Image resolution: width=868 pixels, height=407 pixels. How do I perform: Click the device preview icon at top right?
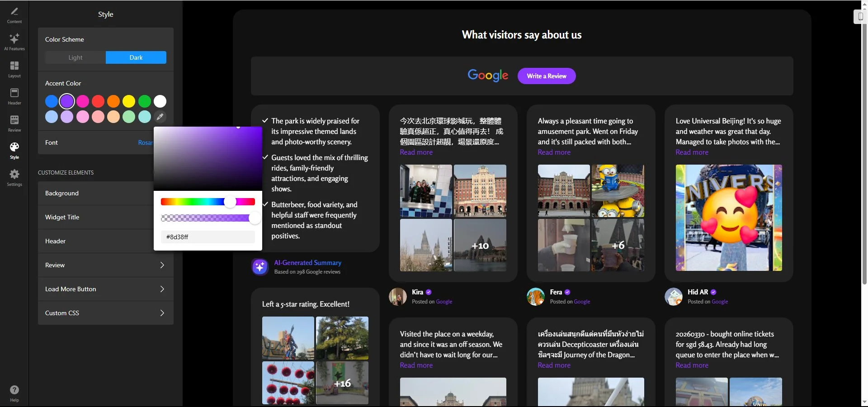click(860, 16)
